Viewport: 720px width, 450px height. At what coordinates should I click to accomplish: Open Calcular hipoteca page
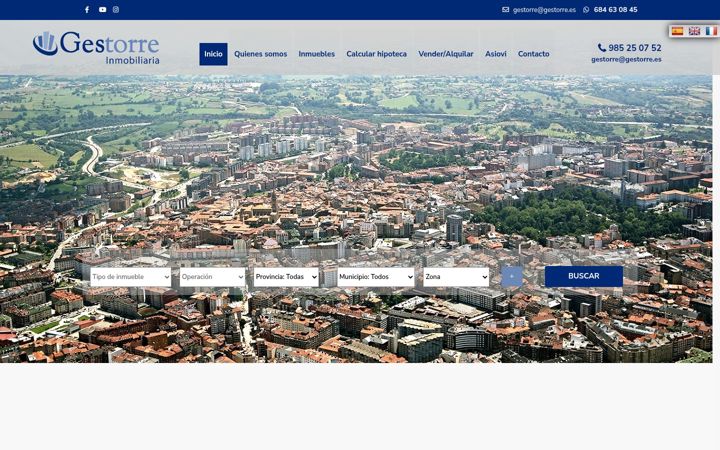377,54
